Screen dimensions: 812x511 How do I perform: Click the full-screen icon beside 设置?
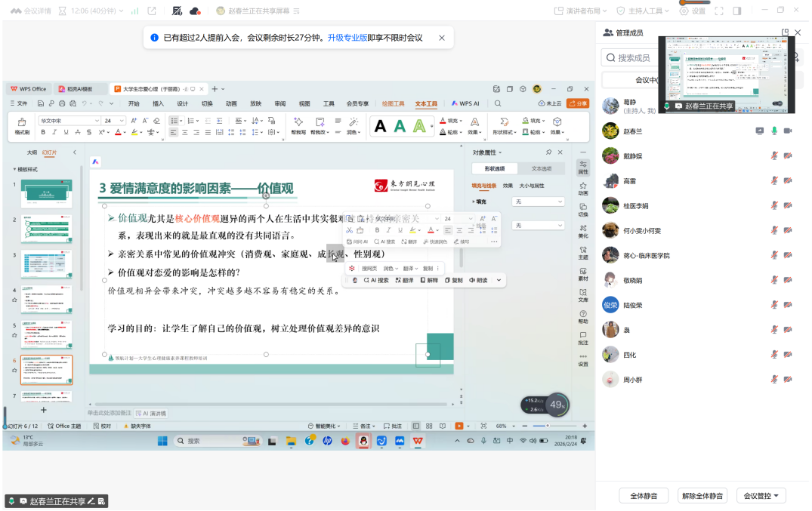[x=719, y=11]
